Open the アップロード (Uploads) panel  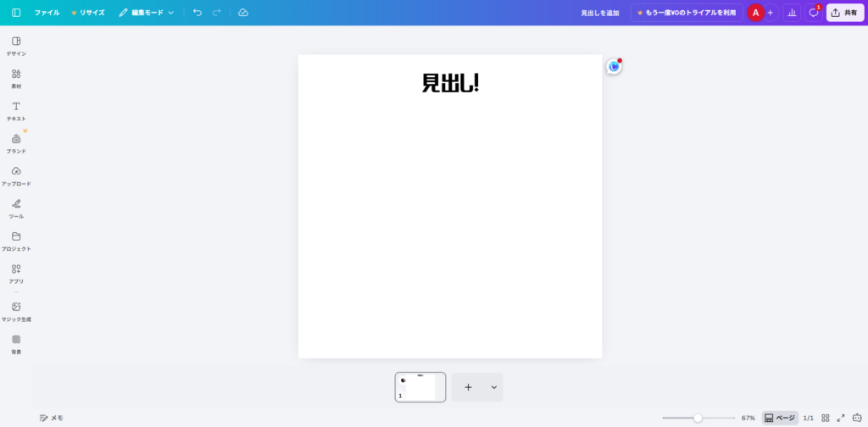pyautogui.click(x=16, y=175)
